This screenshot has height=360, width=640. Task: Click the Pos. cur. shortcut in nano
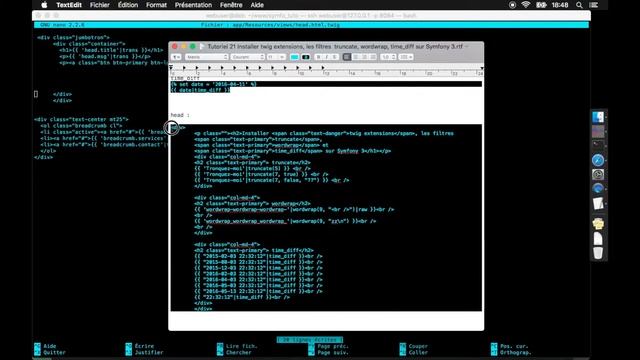[510, 346]
